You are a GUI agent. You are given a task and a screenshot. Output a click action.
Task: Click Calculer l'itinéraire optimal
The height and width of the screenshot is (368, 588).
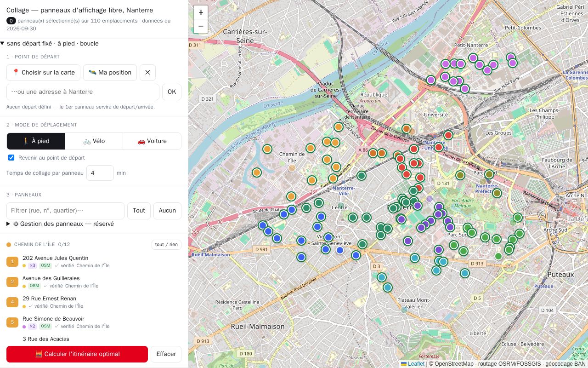(x=77, y=354)
